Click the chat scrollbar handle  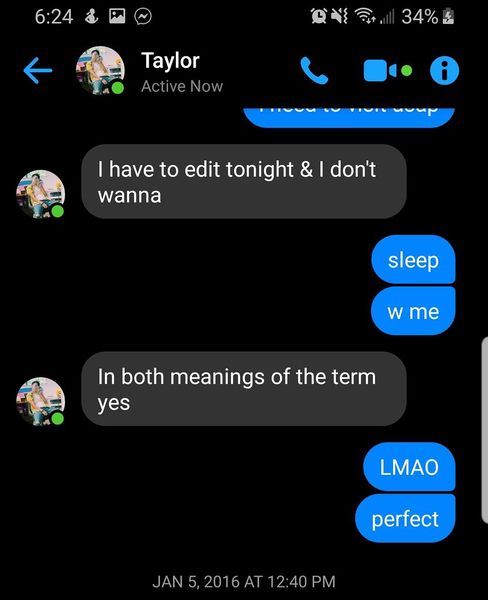484,430
